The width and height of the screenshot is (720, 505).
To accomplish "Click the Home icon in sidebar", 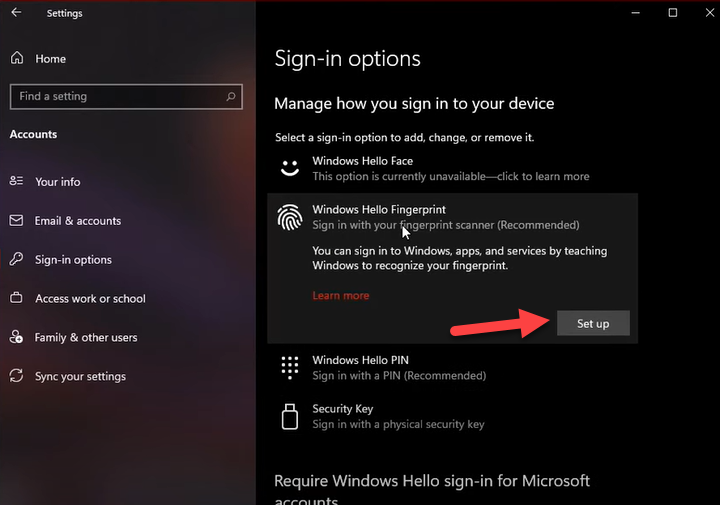I will pyautogui.click(x=17, y=59).
